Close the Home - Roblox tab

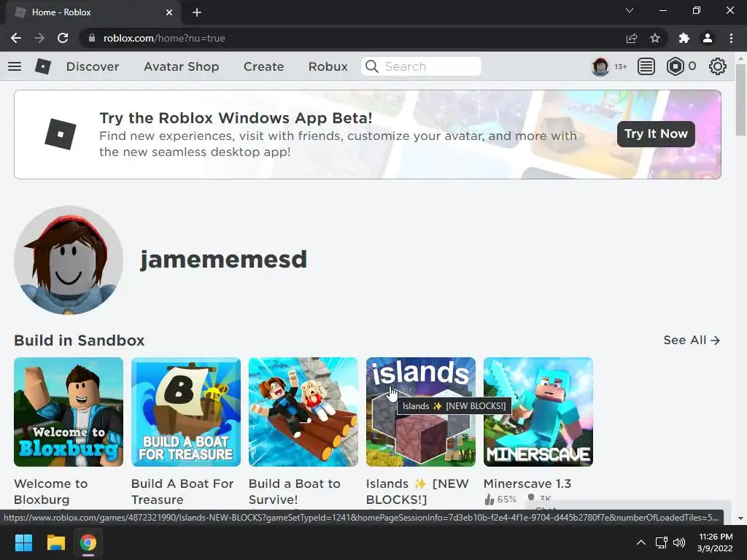[169, 12]
